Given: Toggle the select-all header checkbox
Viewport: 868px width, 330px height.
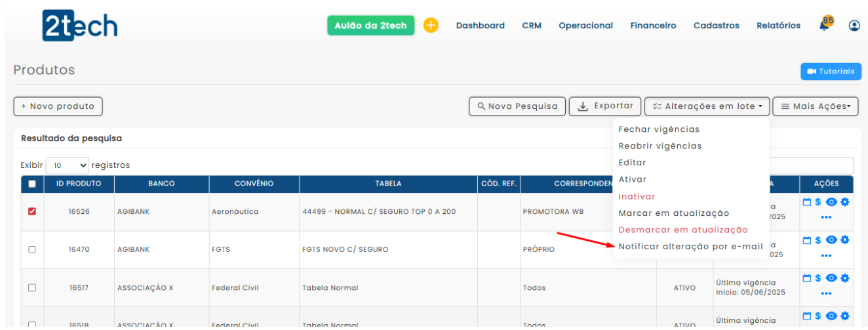Looking at the screenshot, I should click(x=32, y=184).
